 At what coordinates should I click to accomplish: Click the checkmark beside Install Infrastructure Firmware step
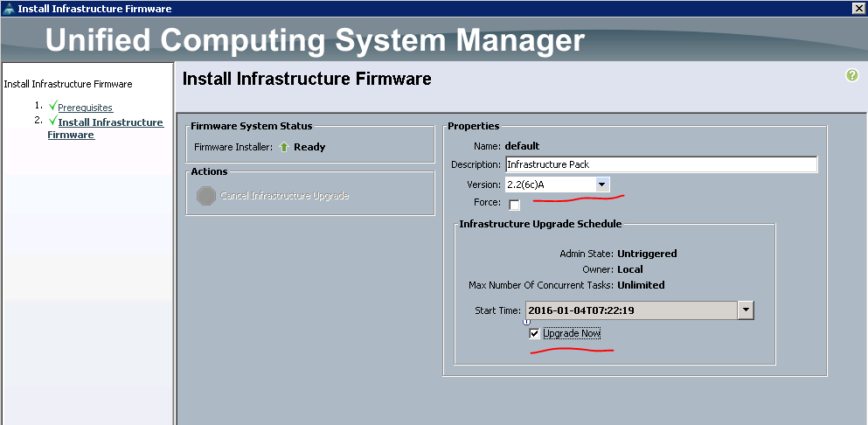pyautogui.click(x=52, y=121)
